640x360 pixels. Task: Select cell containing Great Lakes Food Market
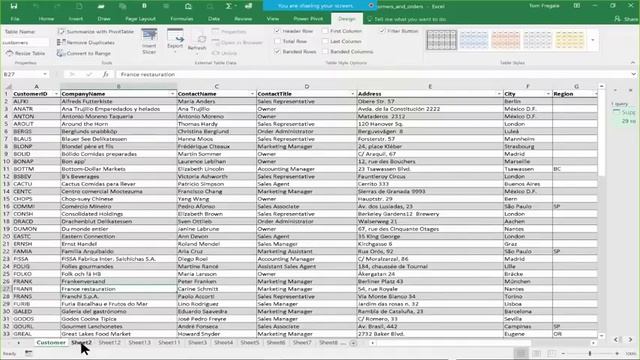click(118, 334)
